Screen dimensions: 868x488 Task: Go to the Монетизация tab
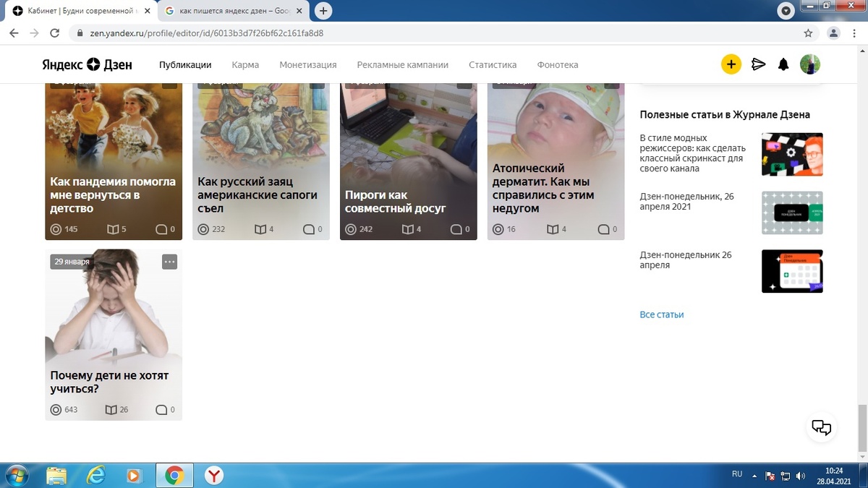308,64
